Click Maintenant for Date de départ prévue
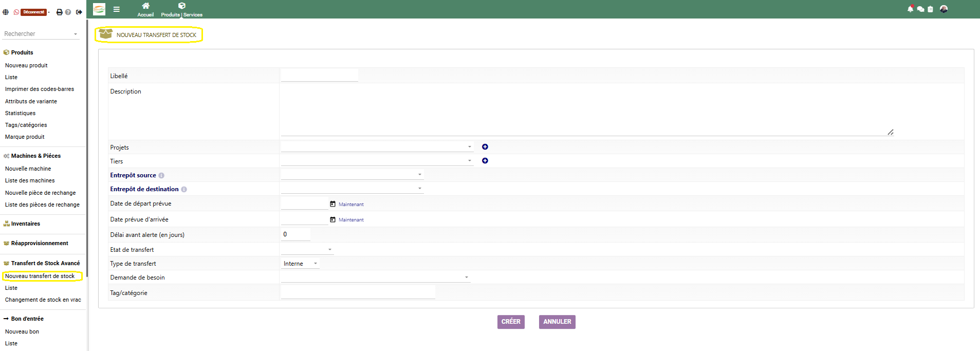This screenshot has width=980, height=351. click(x=351, y=205)
